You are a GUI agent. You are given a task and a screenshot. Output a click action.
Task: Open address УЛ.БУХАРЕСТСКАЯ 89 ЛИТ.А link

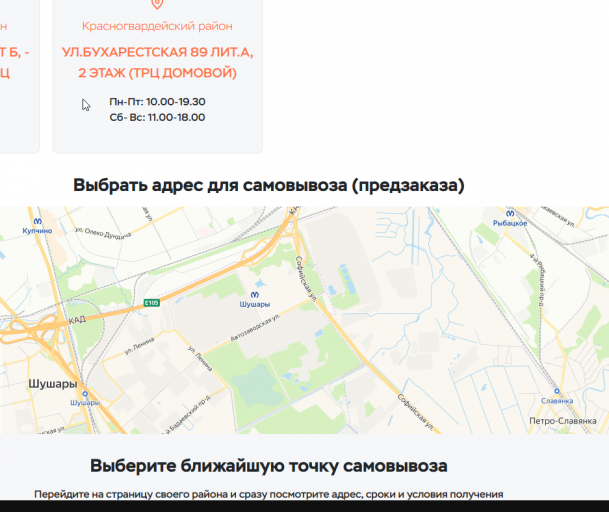(x=157, y=62)
